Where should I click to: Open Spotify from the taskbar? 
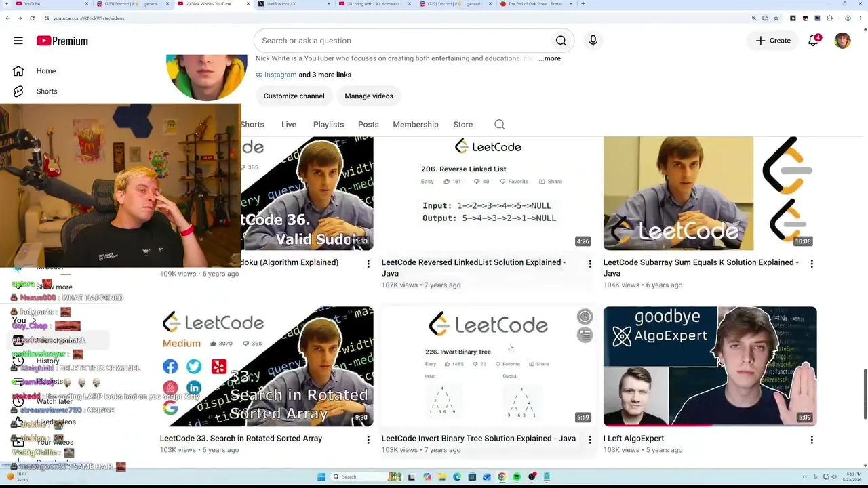coord(517,477)
